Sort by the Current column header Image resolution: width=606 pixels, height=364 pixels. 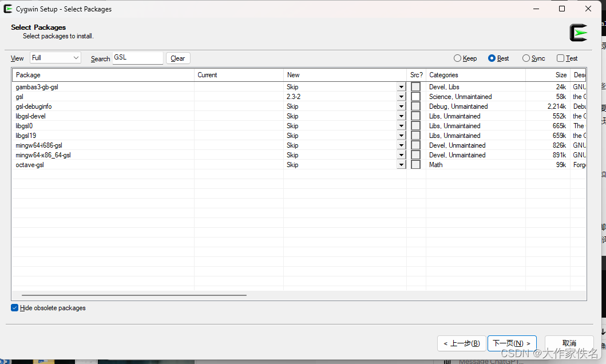coord(239,75)
